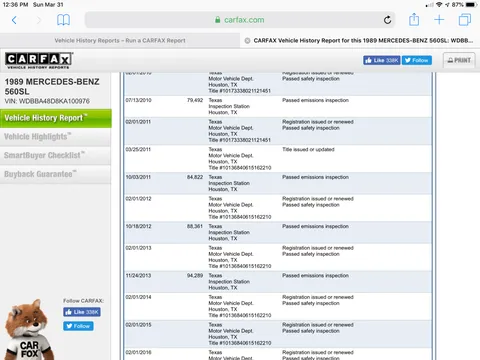The width and height of the screenshot is (480, 360).
Task: Click the Car Fox mascot image
Action: (28, 329)
